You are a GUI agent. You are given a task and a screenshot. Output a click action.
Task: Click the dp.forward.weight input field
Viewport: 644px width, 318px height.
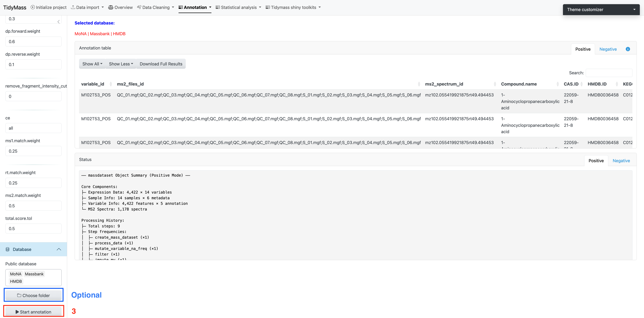(x=34, y=41)
